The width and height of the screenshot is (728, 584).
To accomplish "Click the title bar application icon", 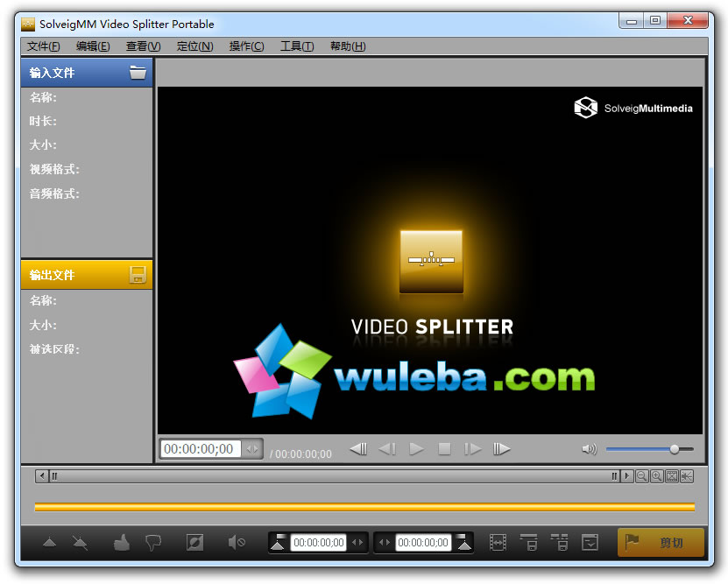I will pos(28,25).
